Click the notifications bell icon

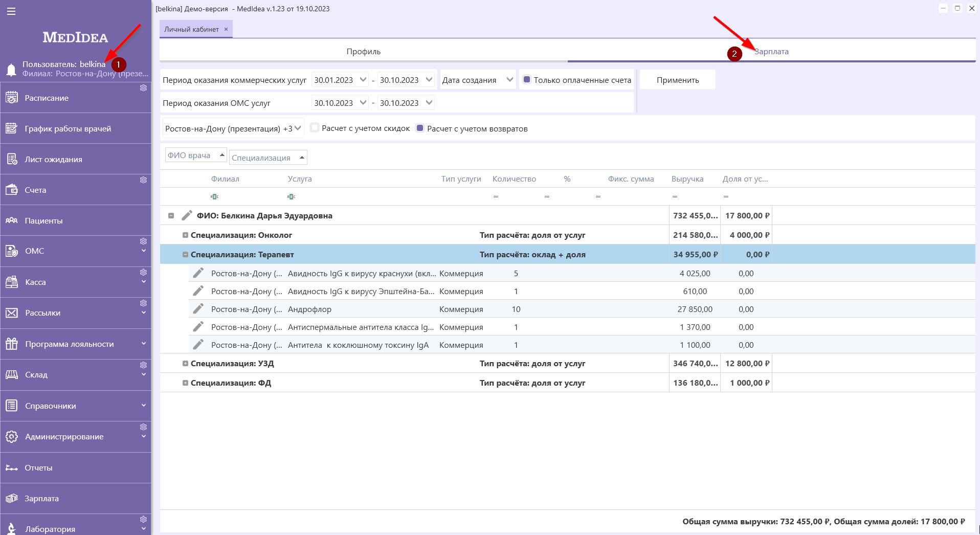pyautogui.click(x=11, y=70)
